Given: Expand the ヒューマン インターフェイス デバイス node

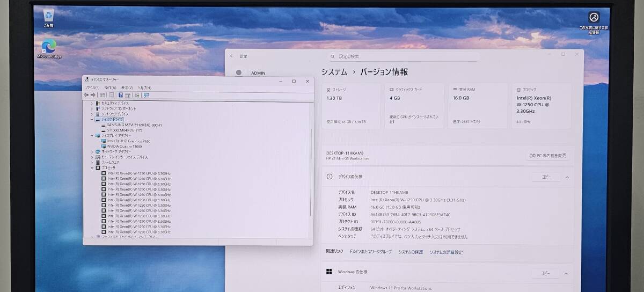Looking at the screenshot, I should [92, 157].
